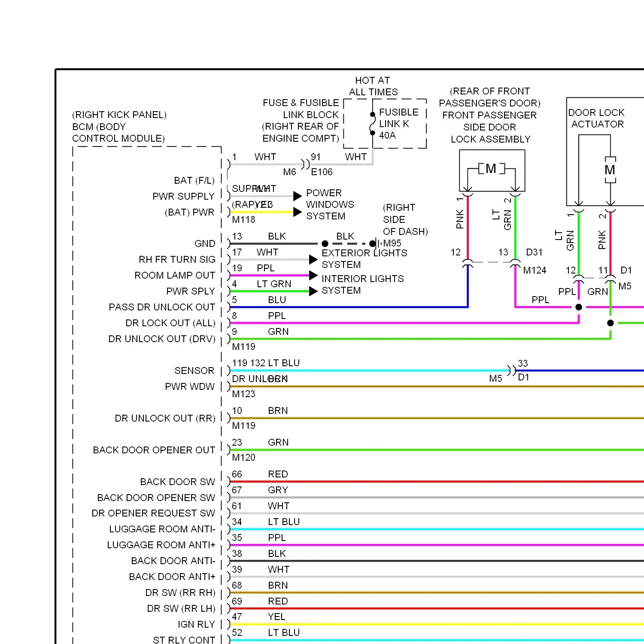Image resolution: width=644 pixels, height=644 pixels.
Task: Click the 'PASS DR UNLOCK OUT' label
Action: click(x=162, y=307)
